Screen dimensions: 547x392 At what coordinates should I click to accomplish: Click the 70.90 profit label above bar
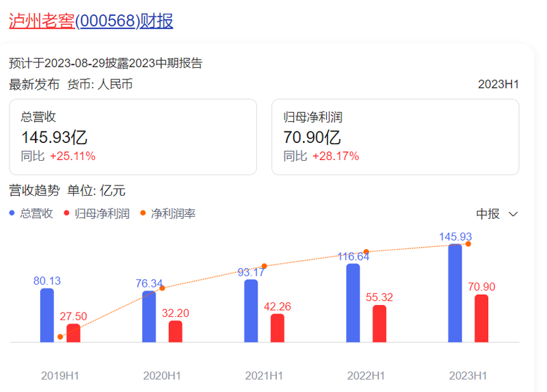(481, 287)
